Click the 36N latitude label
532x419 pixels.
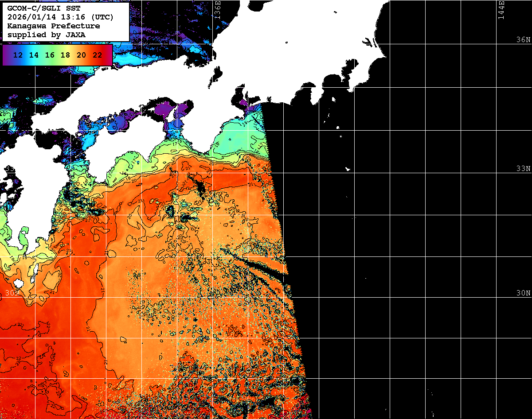point(523,40)
